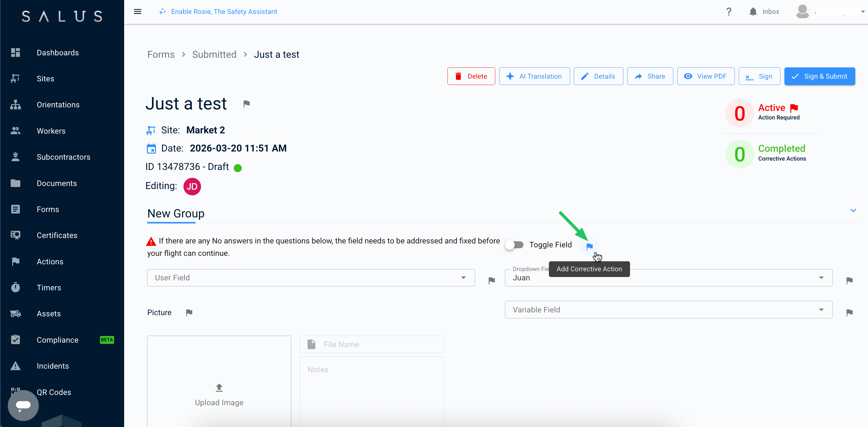Open the chat bubble widget
Screen dimensions: 868x427
point(23,405)
